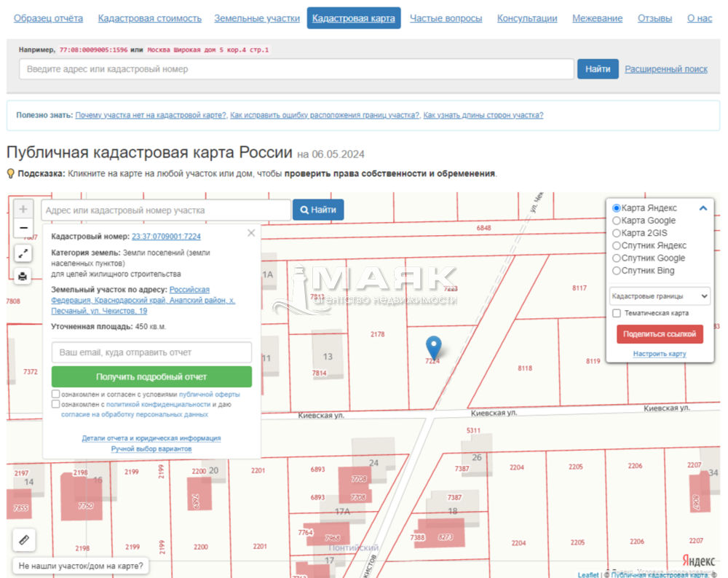This screenshot has width=728, height=578.
Task: Open the ruler measurement tool
Action: tap(23, 539)
